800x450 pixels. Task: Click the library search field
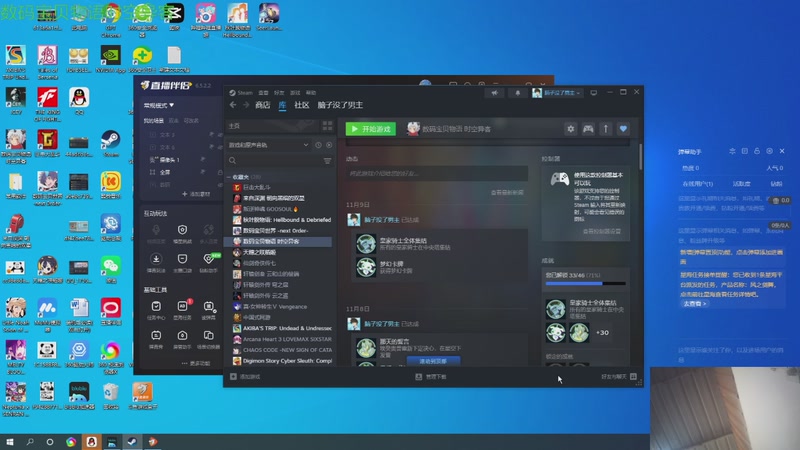click(276, 161)
